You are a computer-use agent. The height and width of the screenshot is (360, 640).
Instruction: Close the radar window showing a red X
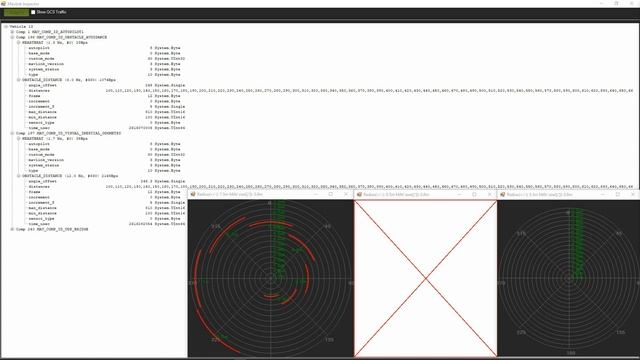(x=490, y=195)
